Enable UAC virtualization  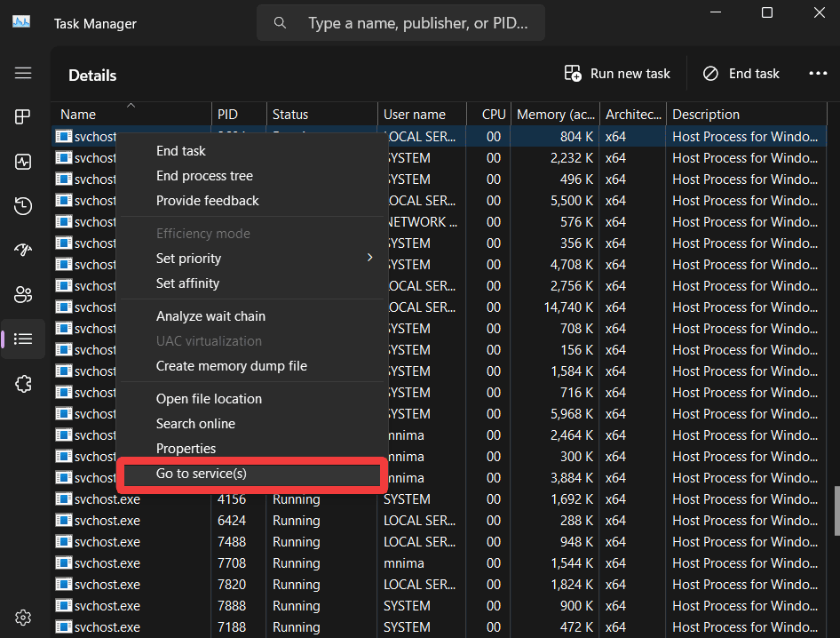tap(208, 340)
